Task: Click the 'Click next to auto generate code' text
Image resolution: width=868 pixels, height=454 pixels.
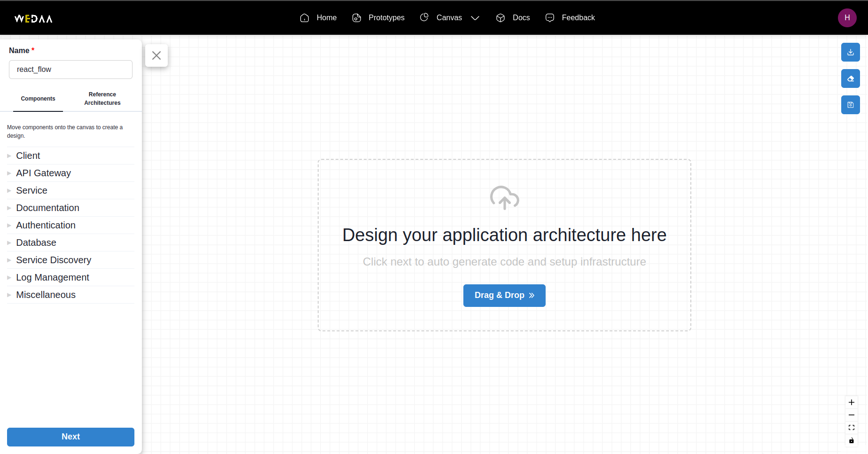Action: tap(504, 262)
